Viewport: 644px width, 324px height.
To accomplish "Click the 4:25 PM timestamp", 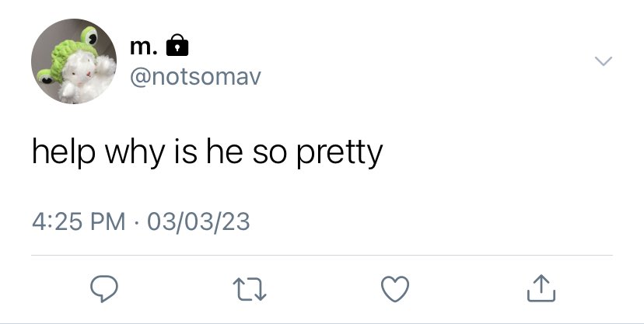I will pyautogui.click(x=79, y=222).
